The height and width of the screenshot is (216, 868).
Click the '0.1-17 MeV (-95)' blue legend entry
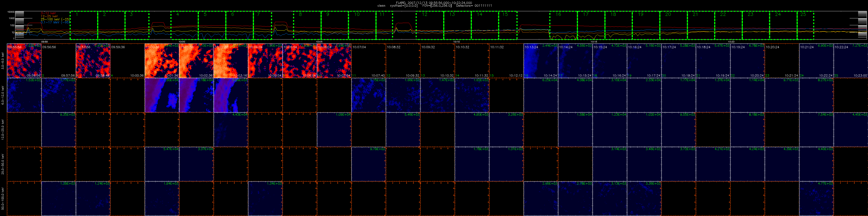tap(55, 22)
